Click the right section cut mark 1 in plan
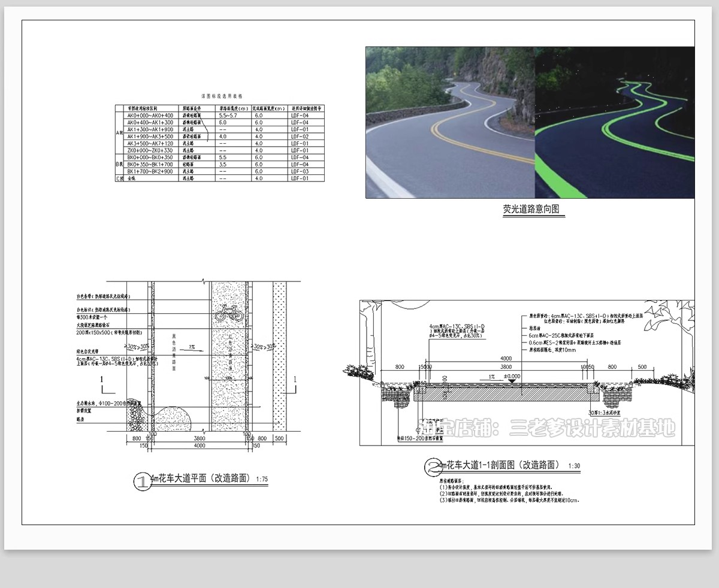Viewport: 719px width, 588px height. pyautogui.click(x=290, y=384)
